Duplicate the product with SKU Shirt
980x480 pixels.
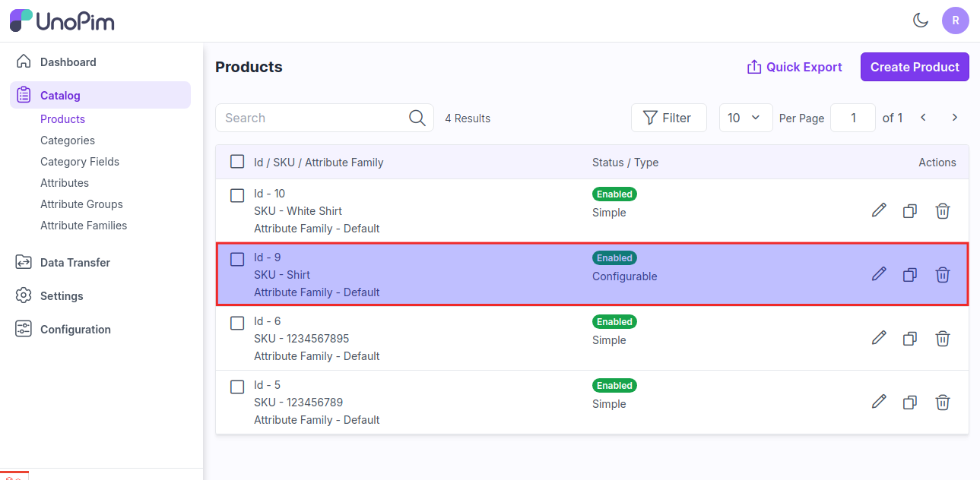click(910, 275)
